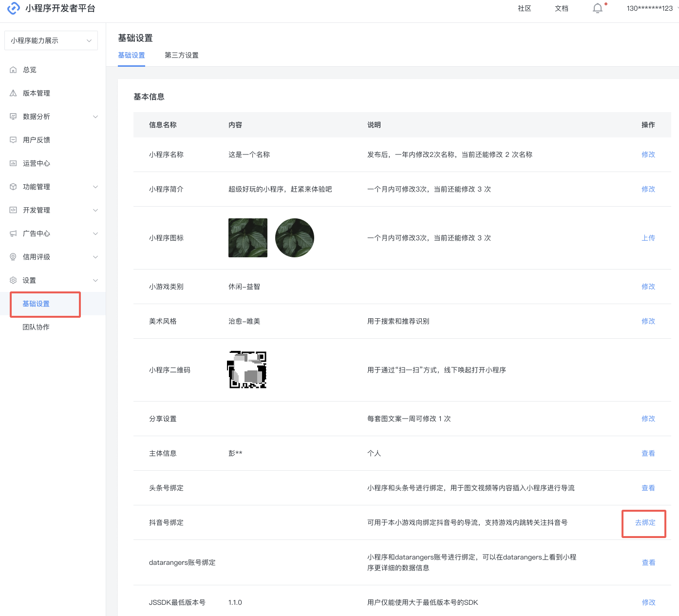This screenshot has height=616, width=679.
Task: Open 文档 in the top navigation
Action: coord(561,8)
